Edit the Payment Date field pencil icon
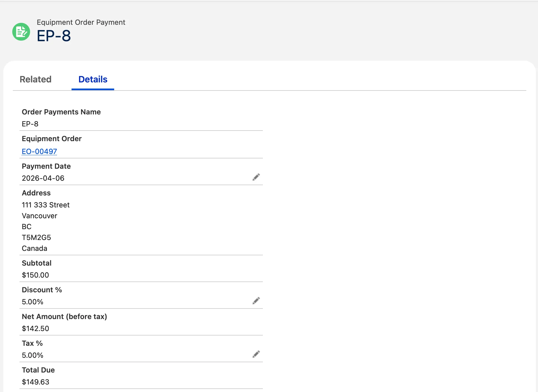 [x=256, y=177]
